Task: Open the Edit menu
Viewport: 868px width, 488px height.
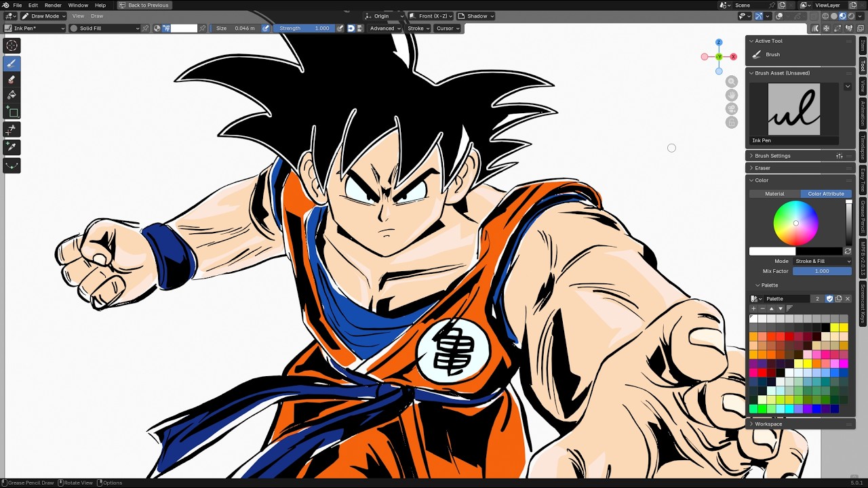Action: click(33, 5)
